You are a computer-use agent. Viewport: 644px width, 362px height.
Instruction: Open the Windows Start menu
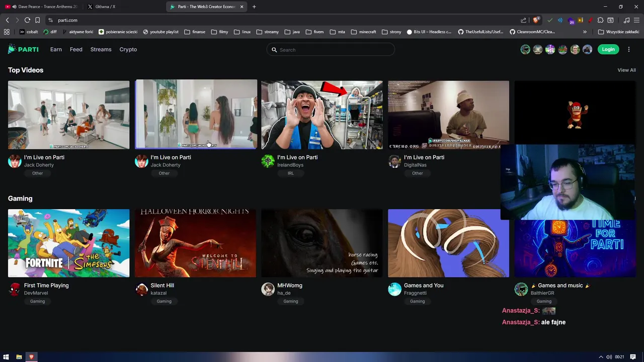coord(6,357)
